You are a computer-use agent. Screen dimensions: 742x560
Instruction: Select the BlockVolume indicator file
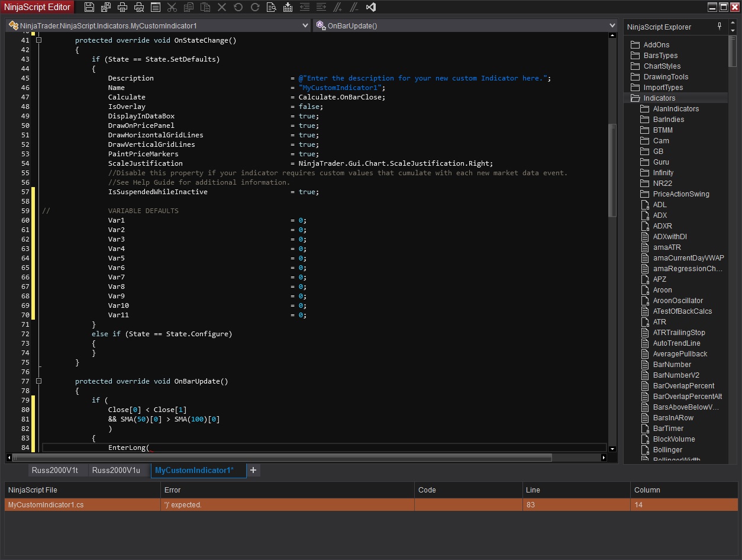point(674,439)
